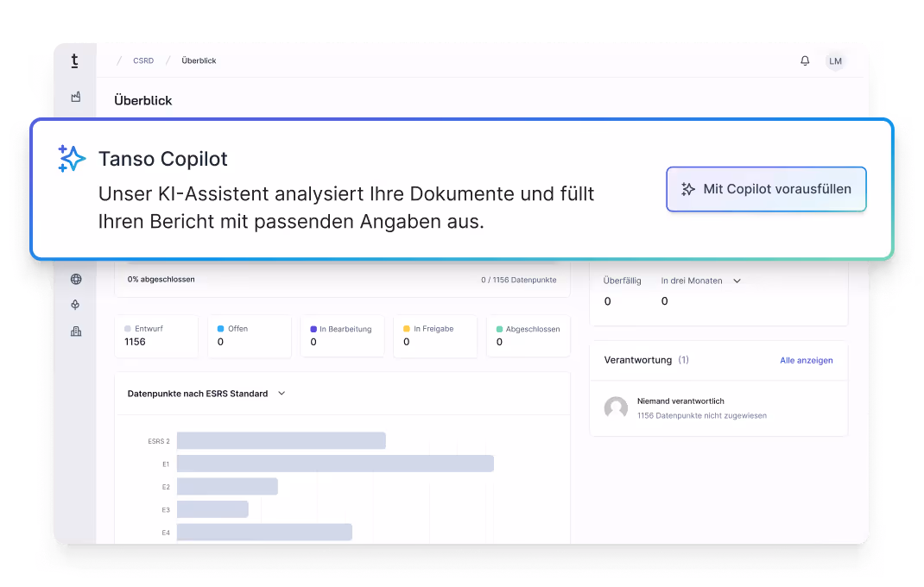The width and height of the screenshot is (924, 587).
Task: Click the Überfällig label
Action: click(x=622, y=281)
